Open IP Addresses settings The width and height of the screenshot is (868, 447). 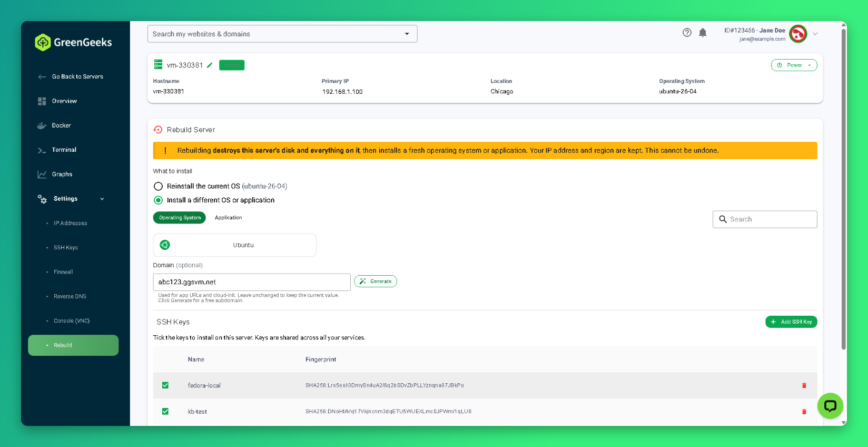pos(70,224)
